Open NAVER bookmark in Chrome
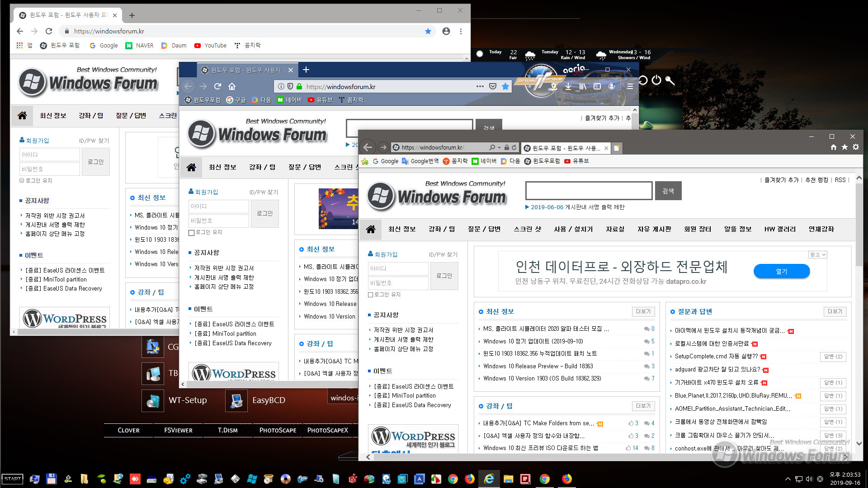 click(139, 45)
